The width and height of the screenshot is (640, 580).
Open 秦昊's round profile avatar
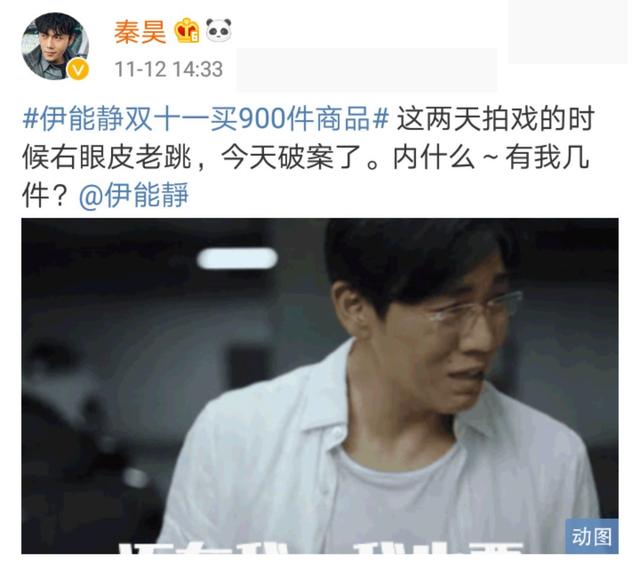coord(55,46)
